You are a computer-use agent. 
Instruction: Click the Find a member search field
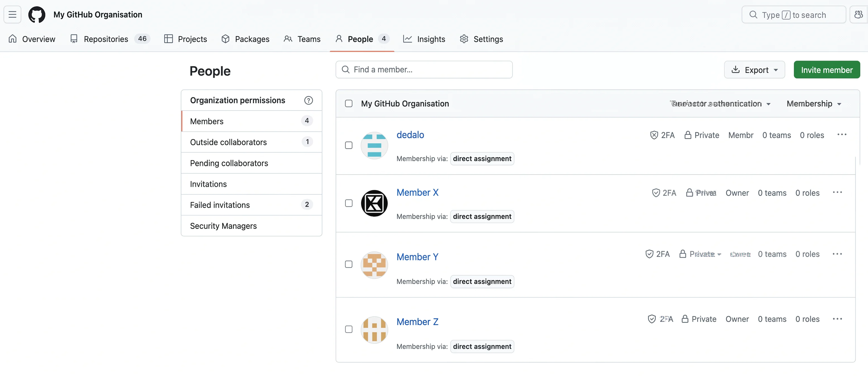coord(424,70)
